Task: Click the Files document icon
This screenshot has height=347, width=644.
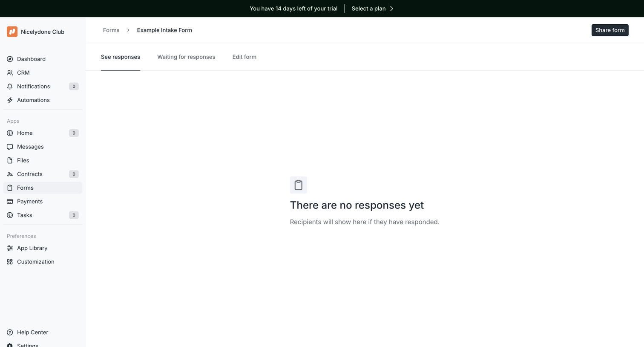Action: point(10,160)
